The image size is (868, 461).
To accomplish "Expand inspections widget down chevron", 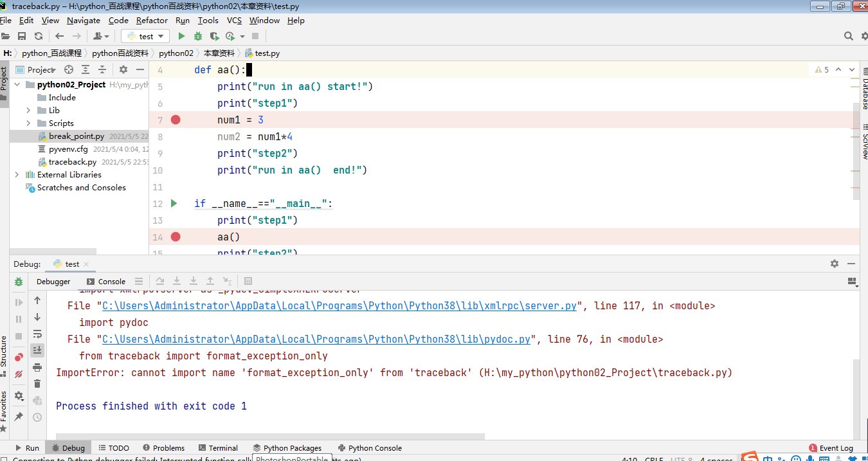I will (852, 69).
